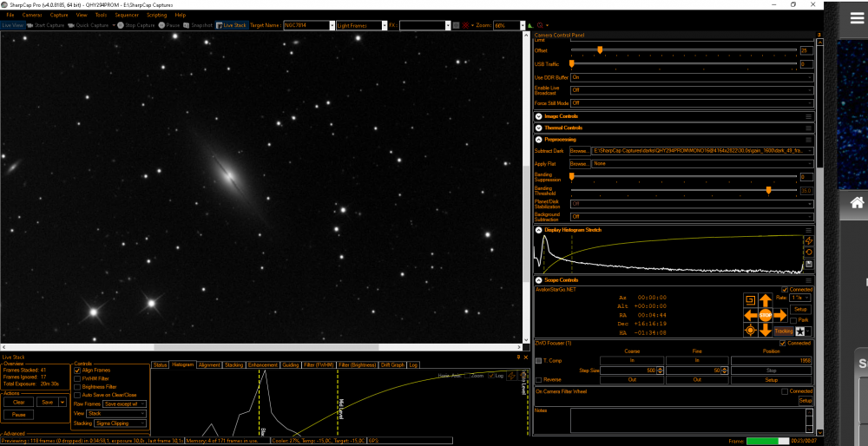Switch to the Alignment tab

[x=208, y=365]
